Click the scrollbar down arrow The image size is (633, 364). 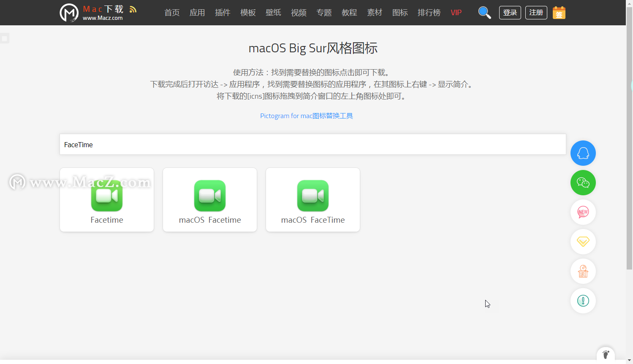(629, 361)
